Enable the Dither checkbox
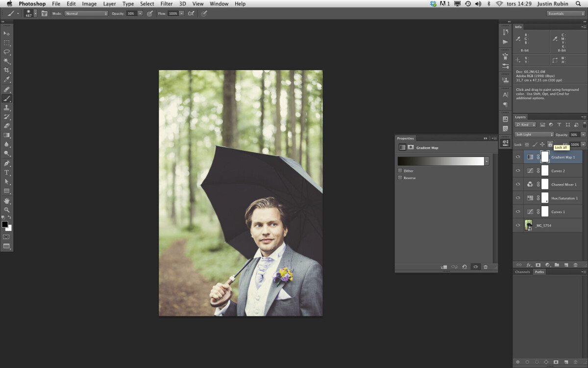This screenshot has width=588, height=368. [x=400, y=171]
